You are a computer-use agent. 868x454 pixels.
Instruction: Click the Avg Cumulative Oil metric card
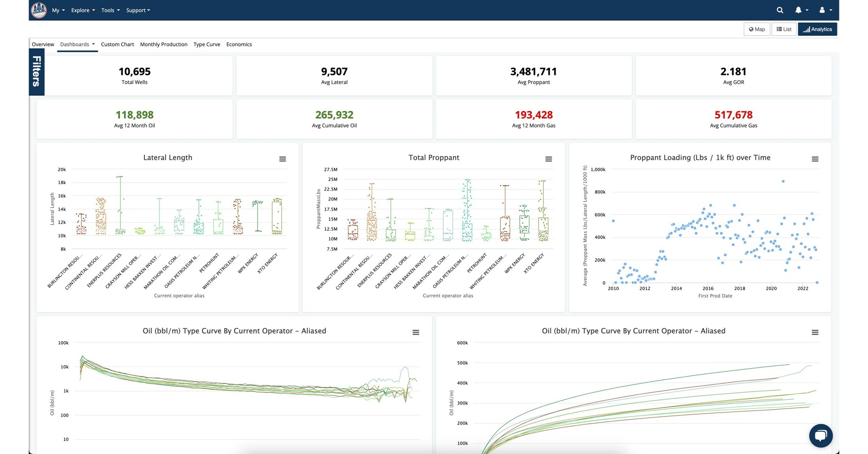pyautogui.click(x=334, y=119)
